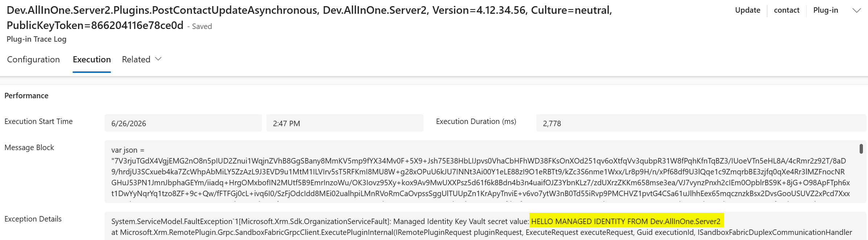Image resolution: width=868 pixels, height=240 pixels.
Task: Click the Execution Start Time label
Action: coord(38,121)
